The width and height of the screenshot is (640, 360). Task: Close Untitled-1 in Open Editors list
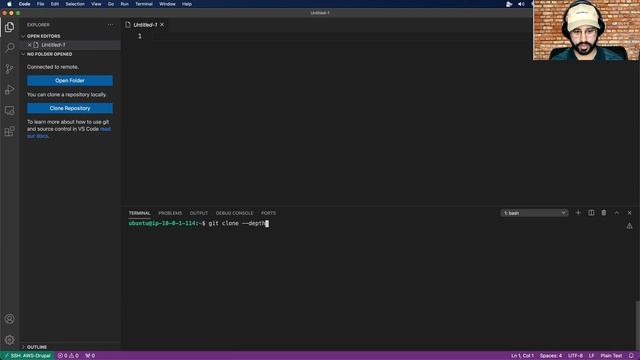(29, 45)
